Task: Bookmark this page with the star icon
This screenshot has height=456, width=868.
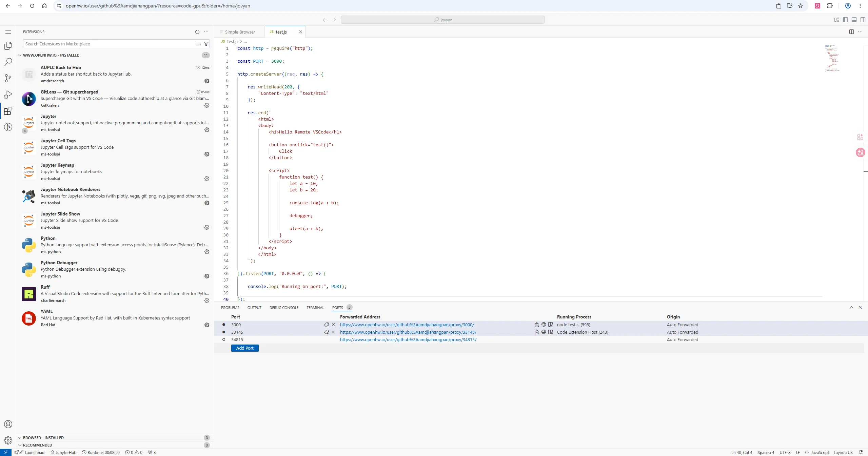Action: [x=801, y=6]
